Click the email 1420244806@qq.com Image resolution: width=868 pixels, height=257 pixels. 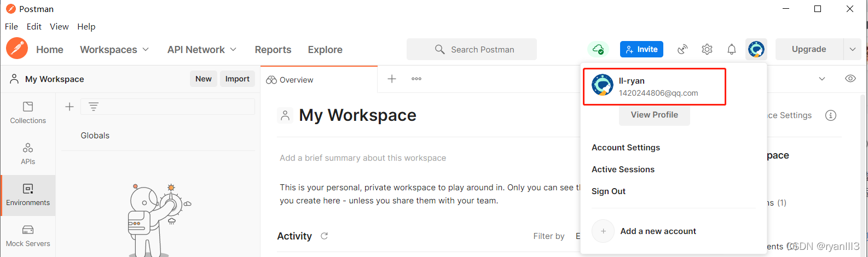pos(658,93)
